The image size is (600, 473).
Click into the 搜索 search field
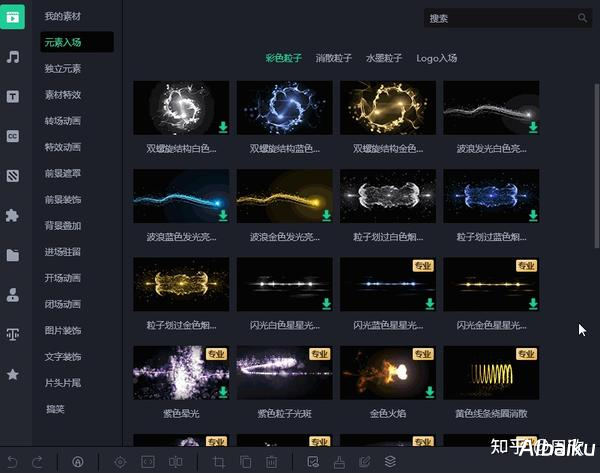[x=508, y=18]
